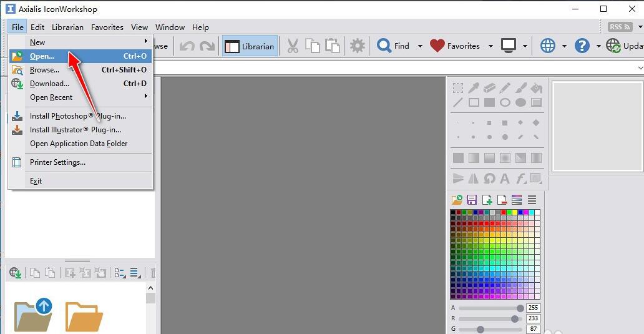Expand the Favorites dropdown arrow

[490, 46]
